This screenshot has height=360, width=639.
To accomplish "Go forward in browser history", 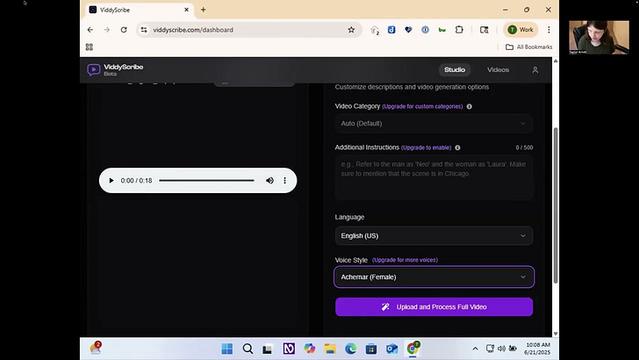I will coord(107,30).
